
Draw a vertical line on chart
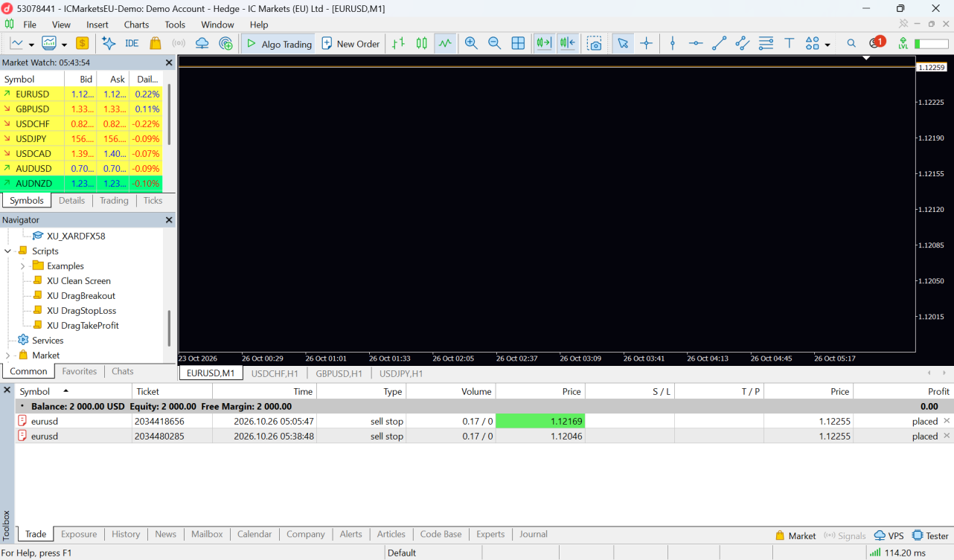click(673, 44)
